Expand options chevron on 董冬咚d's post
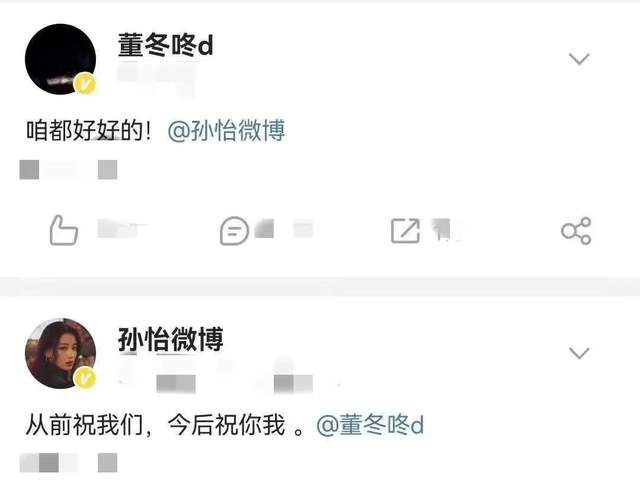Viewport: 640px width, 492px height. (x=579, y=59)
